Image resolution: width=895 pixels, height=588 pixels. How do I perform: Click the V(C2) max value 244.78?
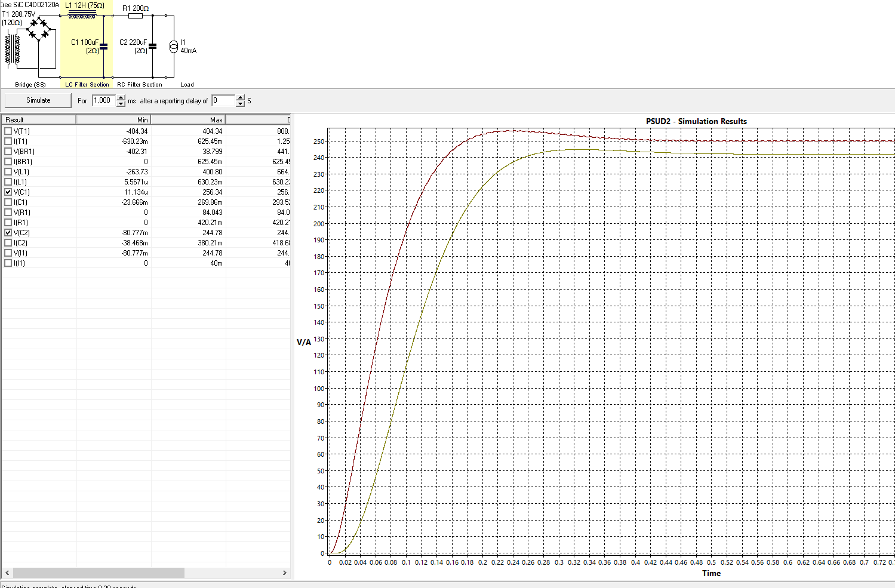coord(212,233)
